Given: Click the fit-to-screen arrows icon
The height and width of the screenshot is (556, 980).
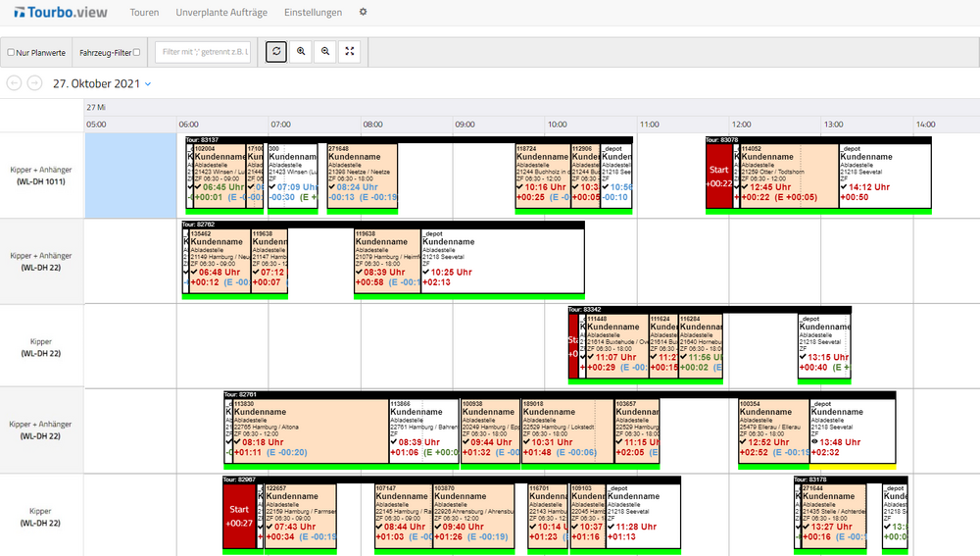Looking at the screenshot, I should (350, 51).
